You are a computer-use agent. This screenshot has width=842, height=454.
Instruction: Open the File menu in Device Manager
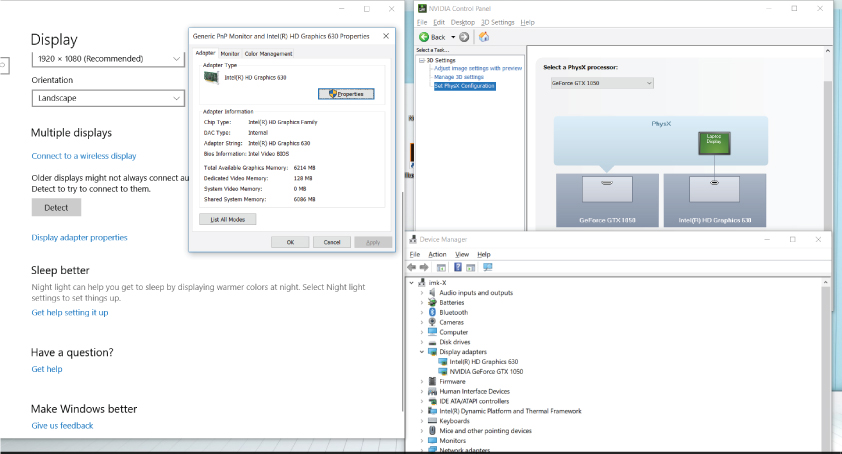(415, 254)
